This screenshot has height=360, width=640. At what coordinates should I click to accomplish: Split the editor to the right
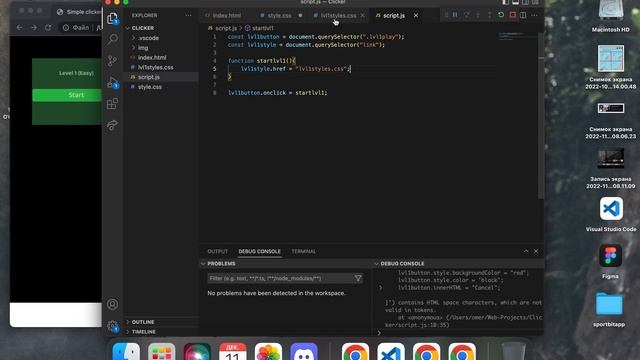coord(523,15)
